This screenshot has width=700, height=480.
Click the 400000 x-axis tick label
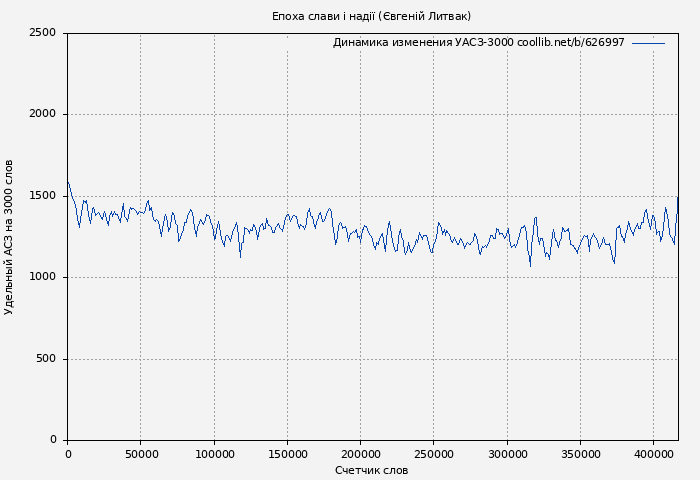click(653, 455)
